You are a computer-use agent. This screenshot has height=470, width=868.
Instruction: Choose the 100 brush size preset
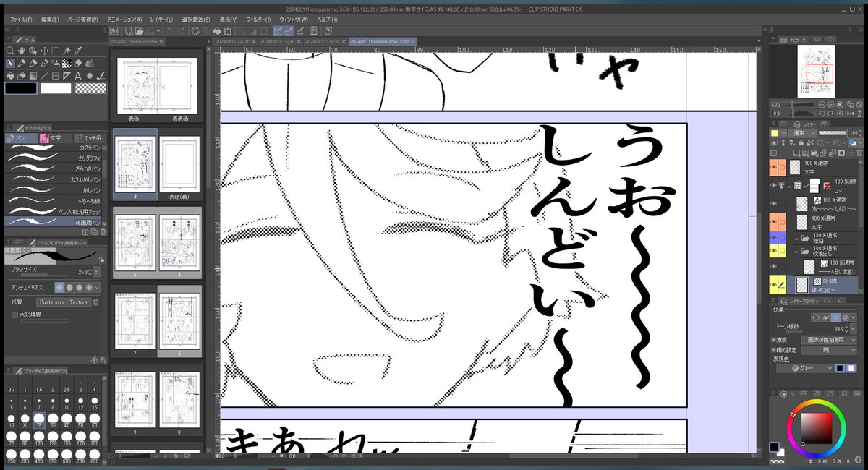click(x=39, y=437)
